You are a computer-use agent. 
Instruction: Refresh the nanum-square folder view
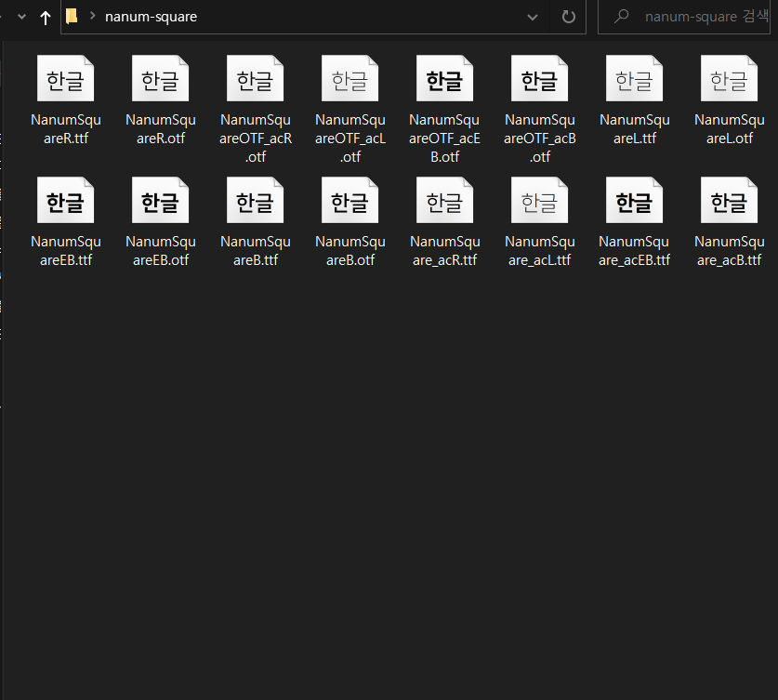pos(568,17)
